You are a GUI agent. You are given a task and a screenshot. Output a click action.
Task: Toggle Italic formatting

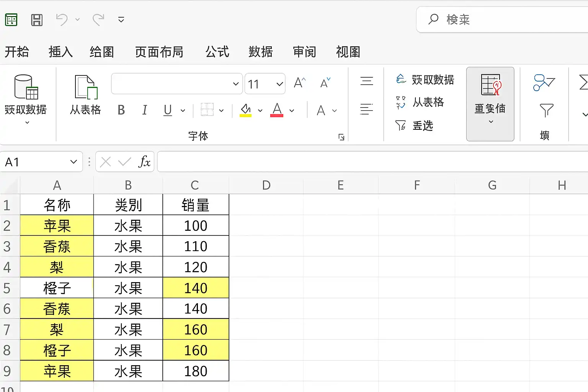[x=145, y=110]
